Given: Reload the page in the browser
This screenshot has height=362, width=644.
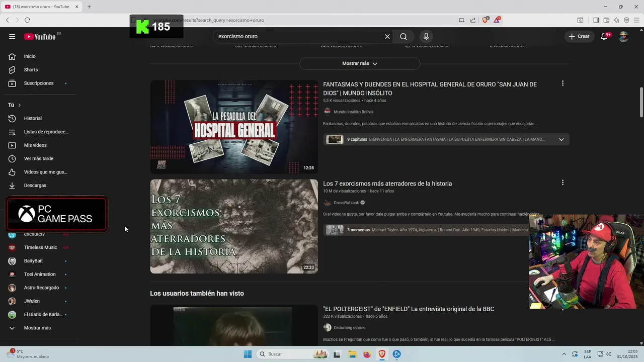Looking at the screenshot, I should tap(27, 20).
